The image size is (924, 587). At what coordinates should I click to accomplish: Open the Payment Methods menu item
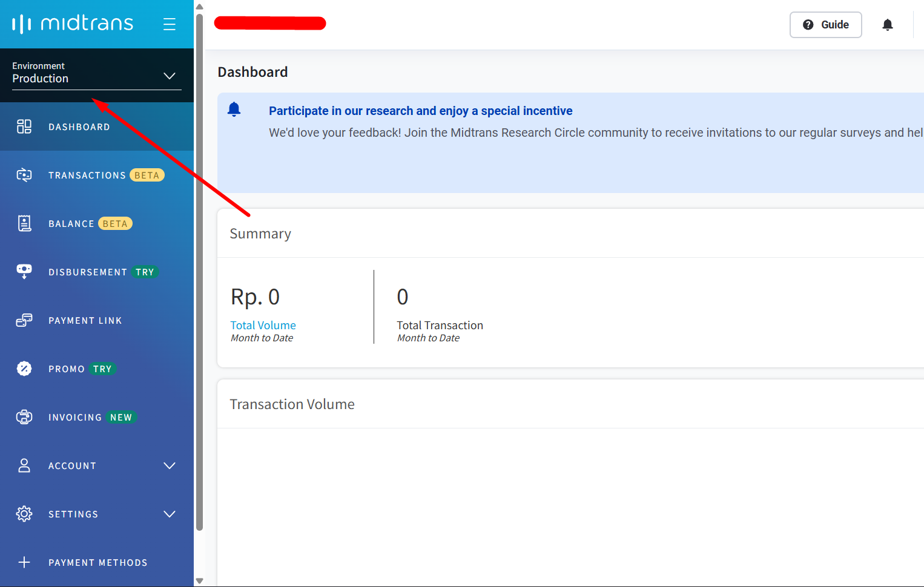coord(97,562)
